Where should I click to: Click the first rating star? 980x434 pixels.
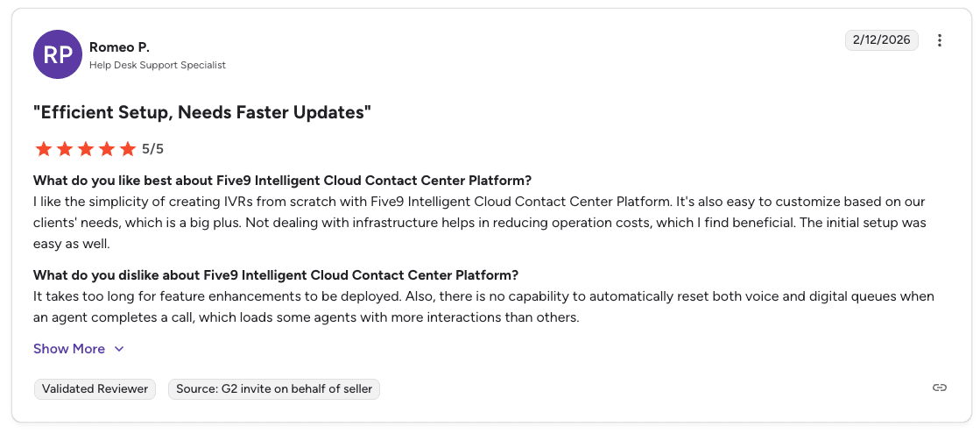[44, 149]
